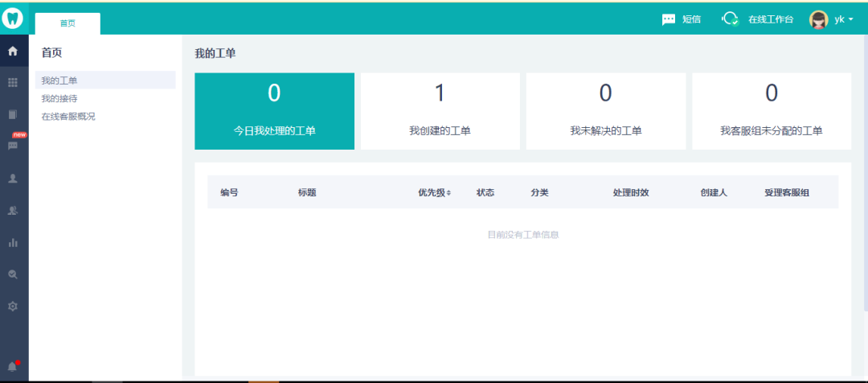Image resolution: width=868 pixels, height=383 pixels.
Task: Open 短信 messages in the top bar
Action: coord(681,19)
